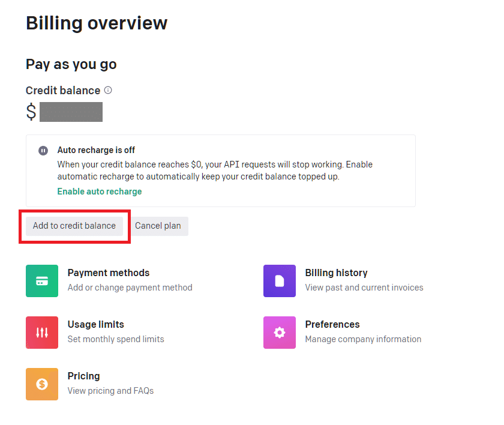
Task: Click the masked credit balance amount
Action: tap(71, 112)
